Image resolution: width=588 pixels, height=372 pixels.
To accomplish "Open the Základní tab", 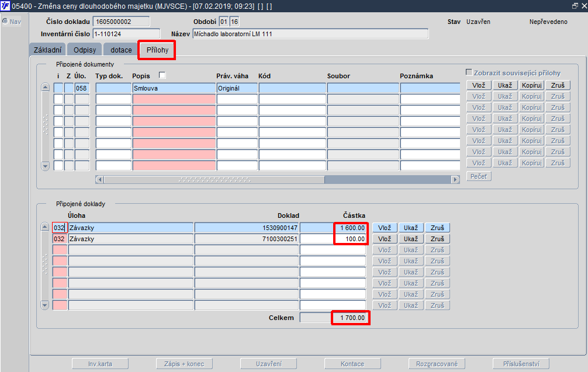I will 47,50.
